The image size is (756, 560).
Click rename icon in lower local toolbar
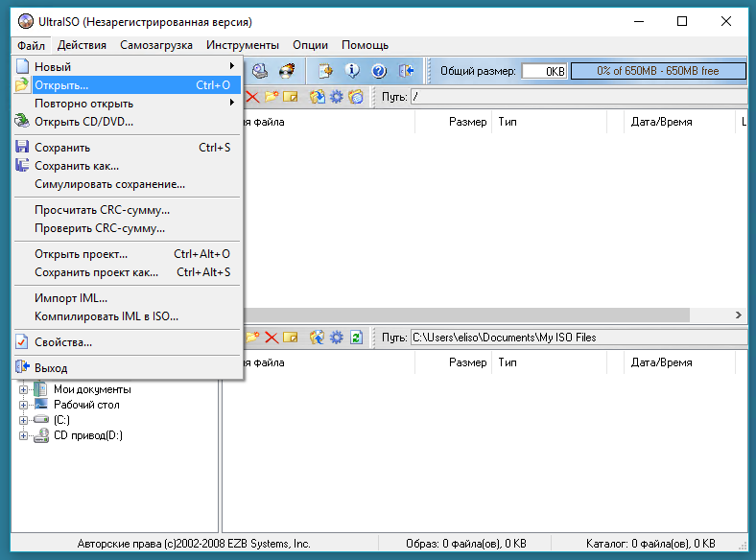click(x=291, y=338)
